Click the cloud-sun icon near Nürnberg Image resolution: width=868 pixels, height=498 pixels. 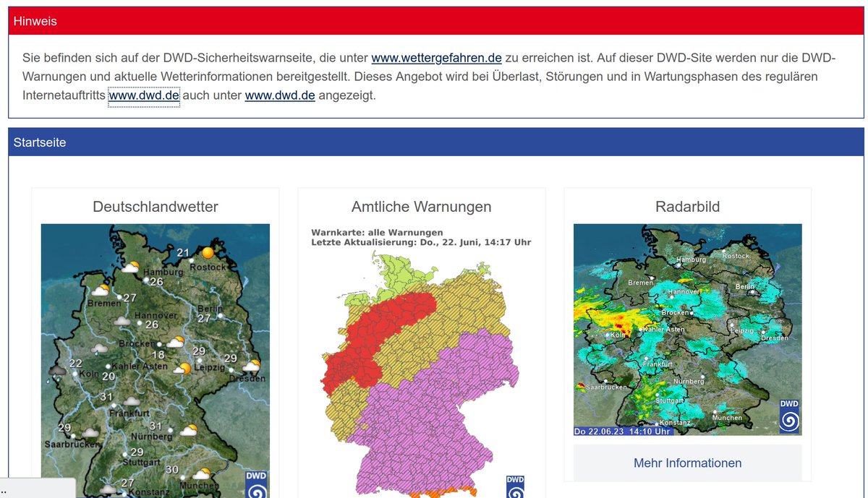(x=188, y=431)
